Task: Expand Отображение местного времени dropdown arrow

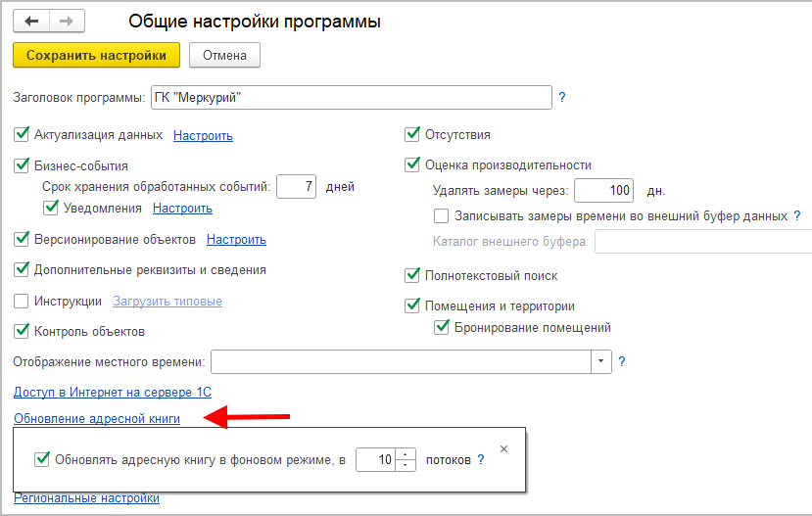Action: coord(601,361)
